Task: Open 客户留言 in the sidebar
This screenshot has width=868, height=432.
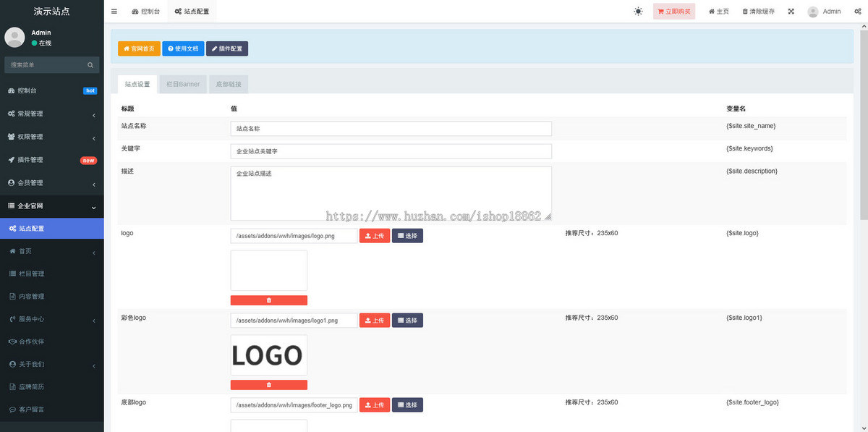Action: click(52, 410)
